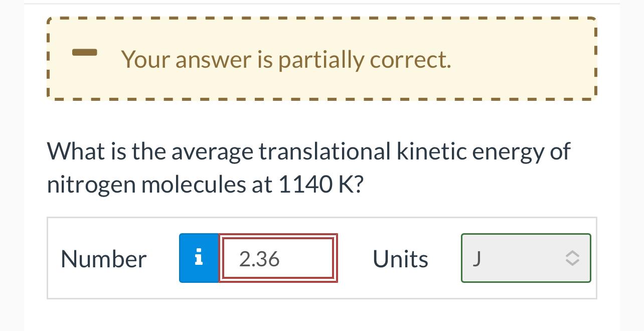The image size is (644, 331).
Task: Click the Number label
Action: tap(103, 258)
